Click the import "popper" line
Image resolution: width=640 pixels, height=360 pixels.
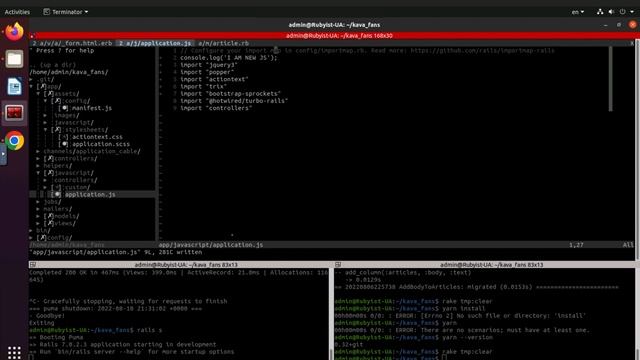pos(207,72)
